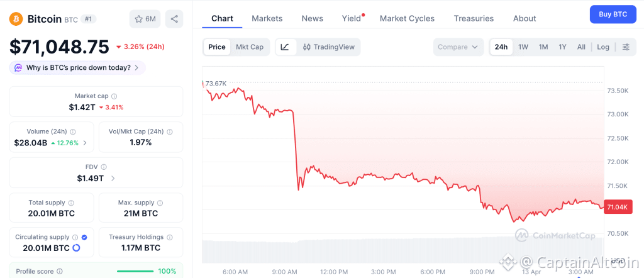644x278 pixels.
Task: Switch chart to Mkt Cap view
Action: click(250, 47)
